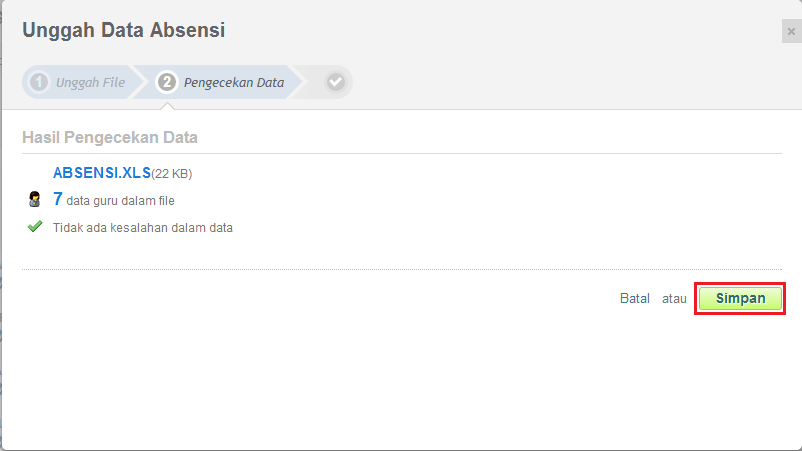Click the pointer notch below Pengecekan Data
Image resolution: width=802 pixels, height=451 pixels.
[x=167, y=104]
